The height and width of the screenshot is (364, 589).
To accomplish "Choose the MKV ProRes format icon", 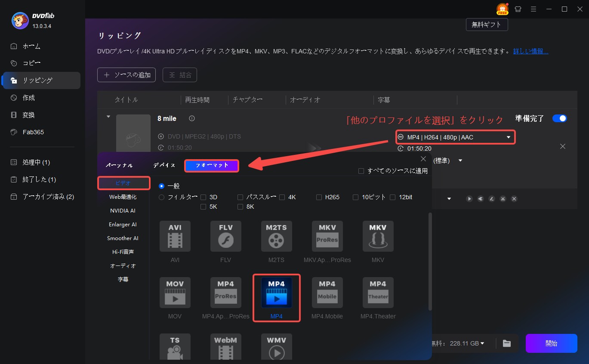I will pyautogui.click(x=327, y=236).
